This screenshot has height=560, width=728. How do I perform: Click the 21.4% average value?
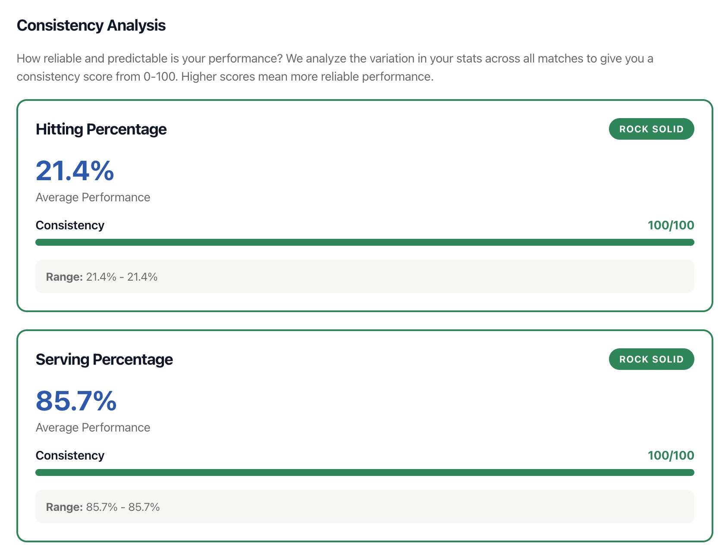[75, 171]
